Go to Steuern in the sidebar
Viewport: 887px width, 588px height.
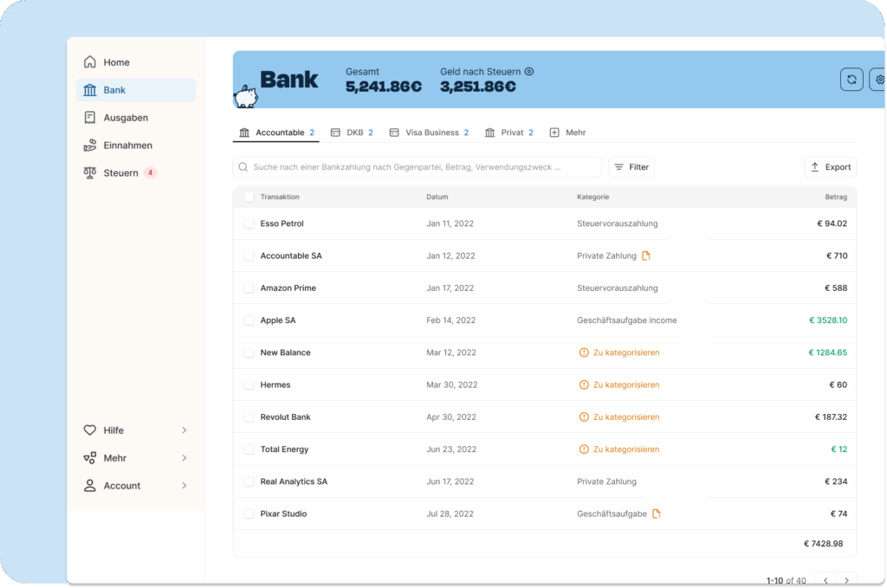point(120,173)
